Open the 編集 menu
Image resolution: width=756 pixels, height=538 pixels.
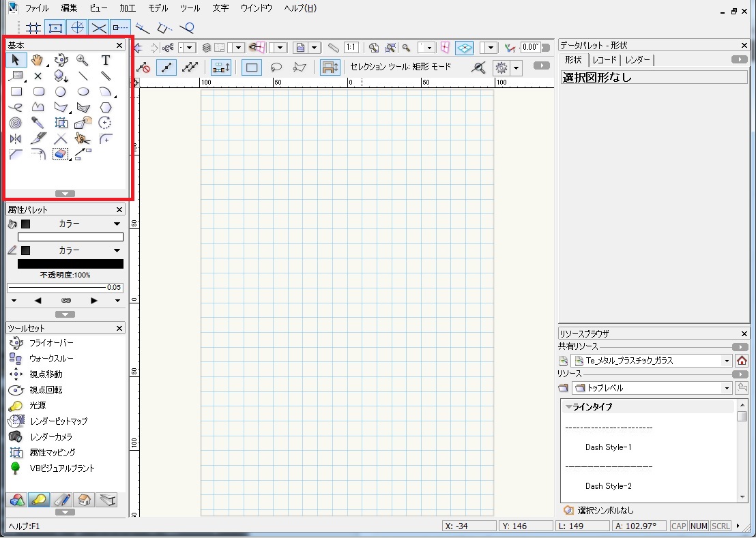[x=69, y=8]
